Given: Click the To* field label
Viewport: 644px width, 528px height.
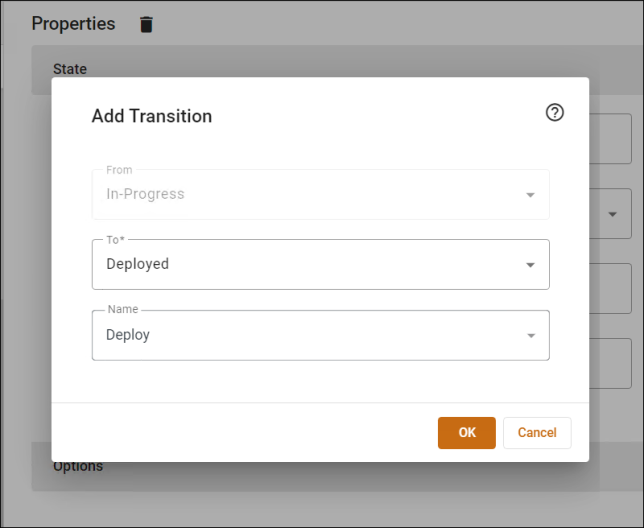Looking at the screenshot, I should [x=115, y=240].
